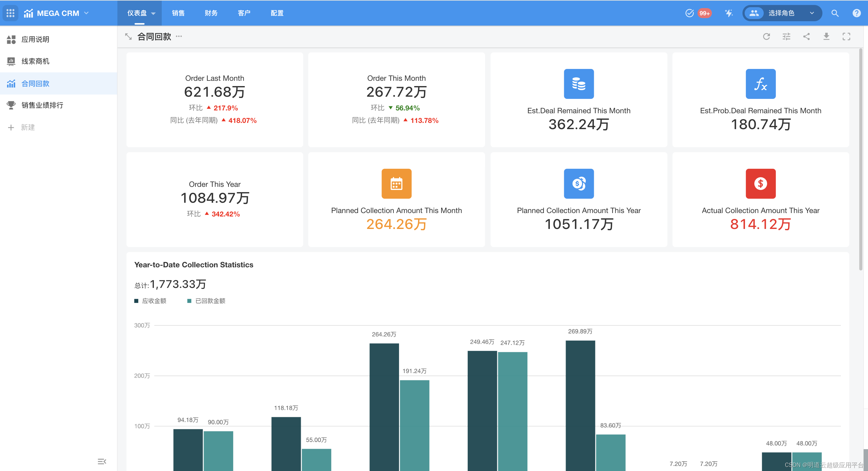This screenshot has width=868, height=471.
Task: Open the filter sliders icon in page toolbar
Action: pos(786,36)
